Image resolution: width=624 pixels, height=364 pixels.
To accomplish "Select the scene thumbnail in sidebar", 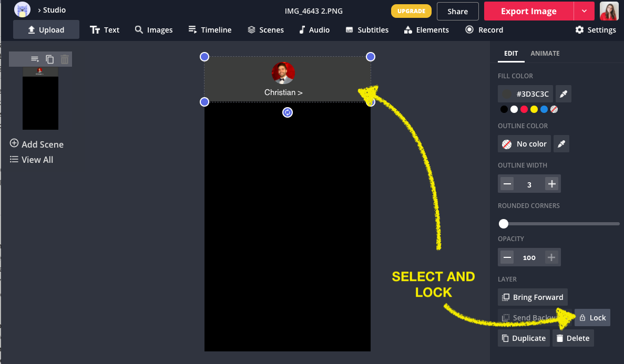I will click(40, 98).
